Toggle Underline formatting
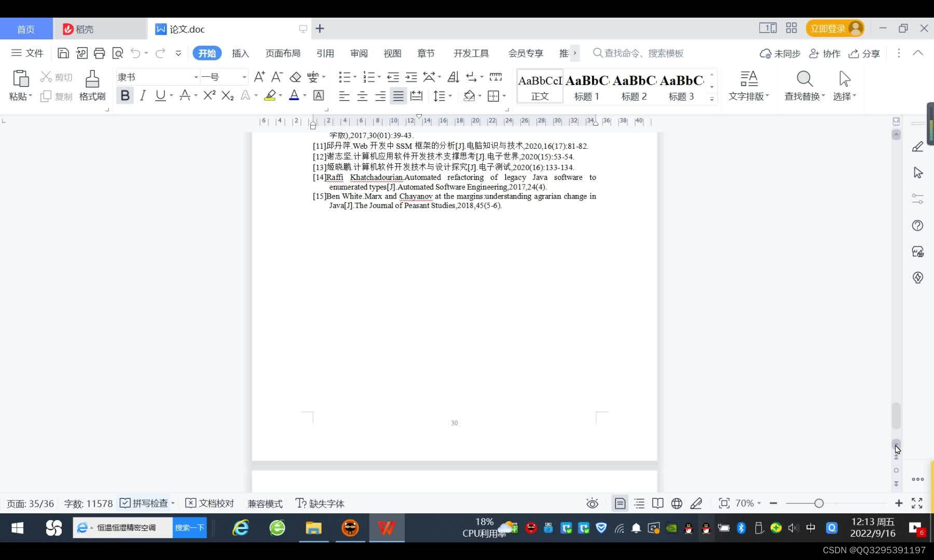The height and width of the screenshot is (560, 934). (161, 95)
